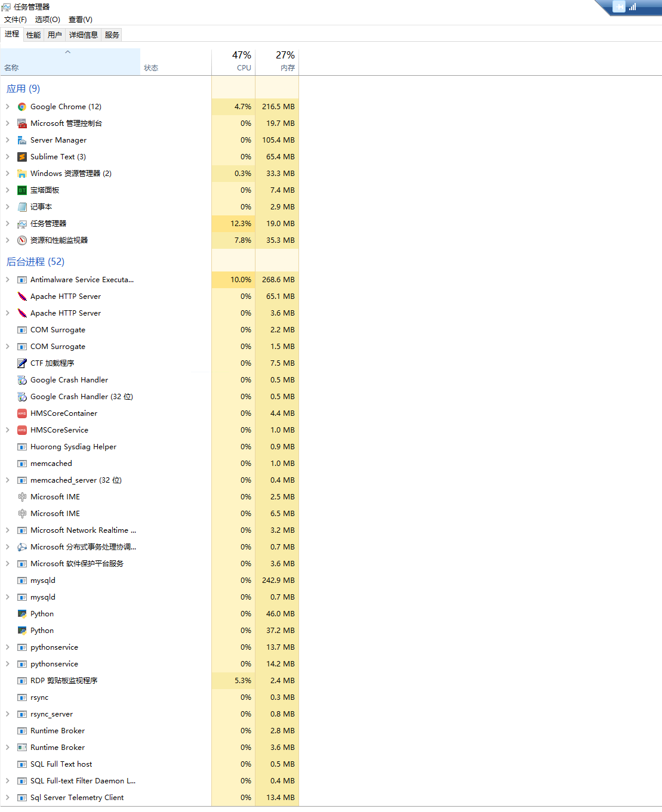Click the RDP 剪贴板监视程序 icon
662x812 pixels.
tap(22, 681)
